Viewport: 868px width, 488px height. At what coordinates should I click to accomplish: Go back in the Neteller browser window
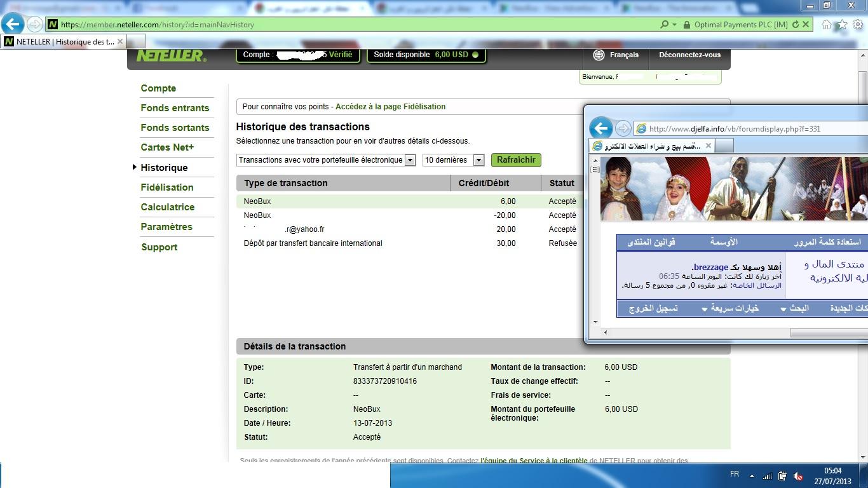[x=12, y=24]
